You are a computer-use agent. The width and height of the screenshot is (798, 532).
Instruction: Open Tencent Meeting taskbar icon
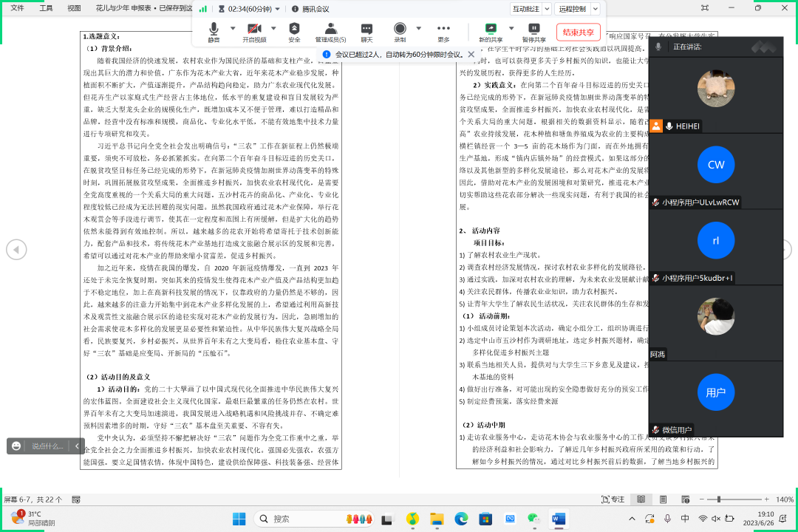[x=510, y=519]
